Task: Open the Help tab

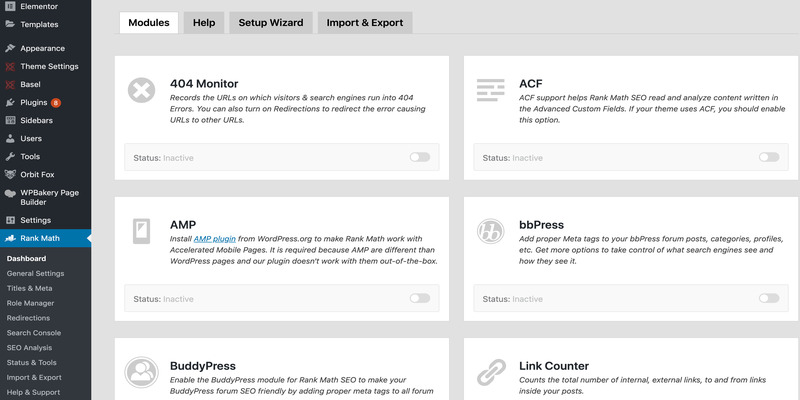Action: [204, 22]
